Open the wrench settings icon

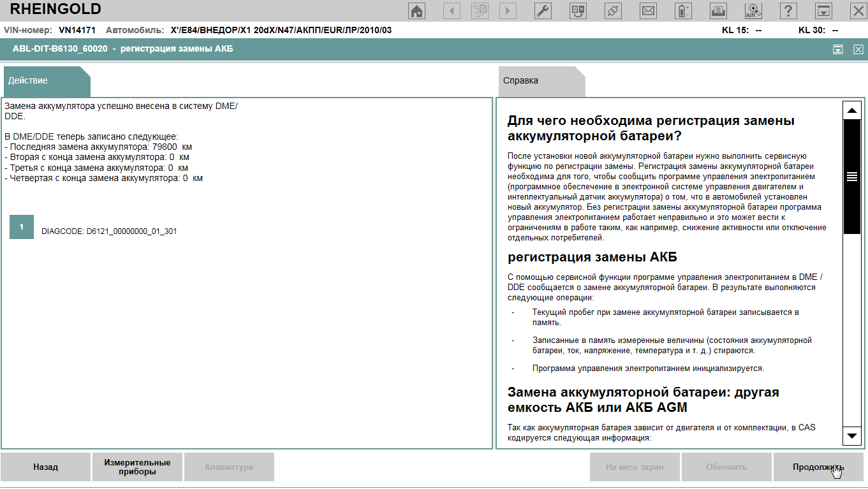click(543, 11)
